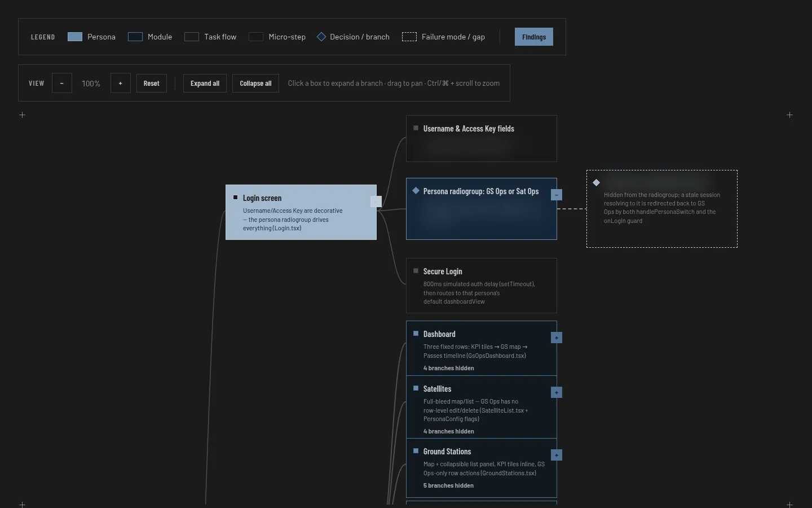Click '4 branches hidden' under Satellites

(x=449, y=431)
